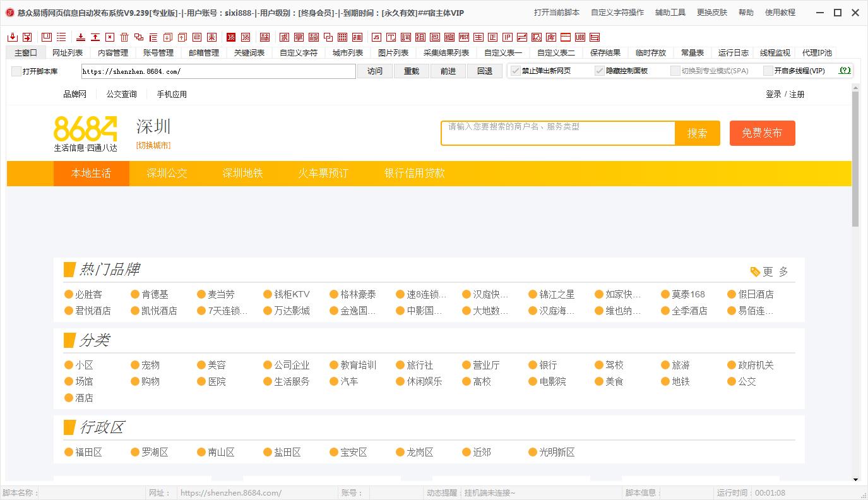Viewport: 868px width, 500px height.
Task: Toggle the 打开脚本库 checkbox
Action: point(16,71)
